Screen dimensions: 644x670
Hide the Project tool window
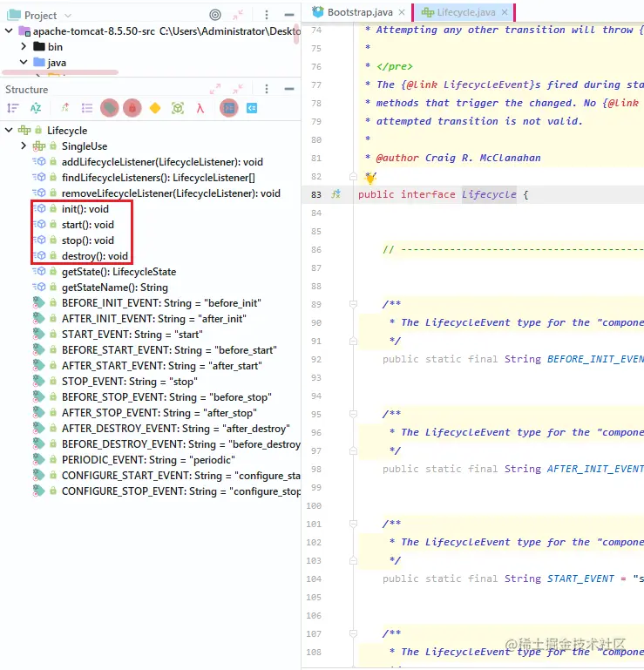pyautogui.click(x=289, y=15)
